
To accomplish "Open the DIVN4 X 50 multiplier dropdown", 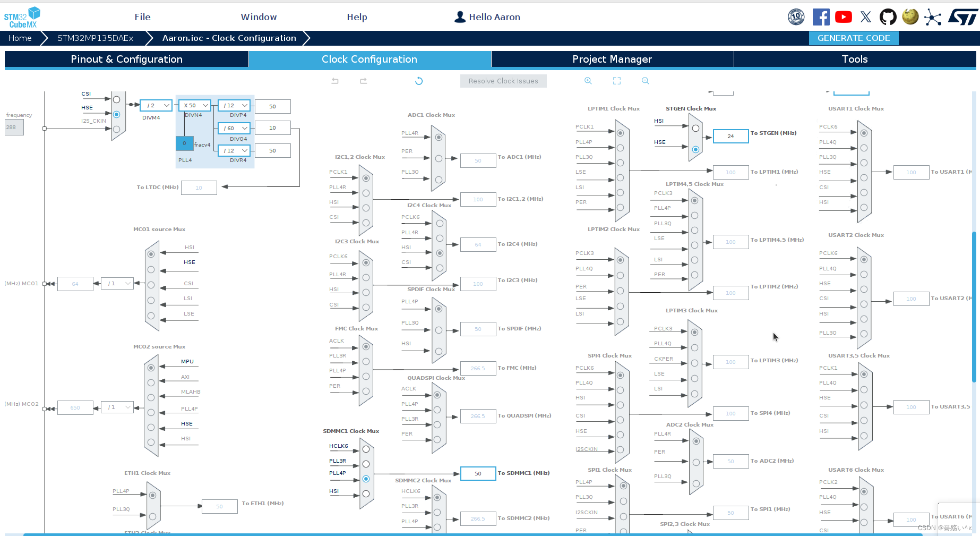I will pyautogui.click(x=194, y=105).
